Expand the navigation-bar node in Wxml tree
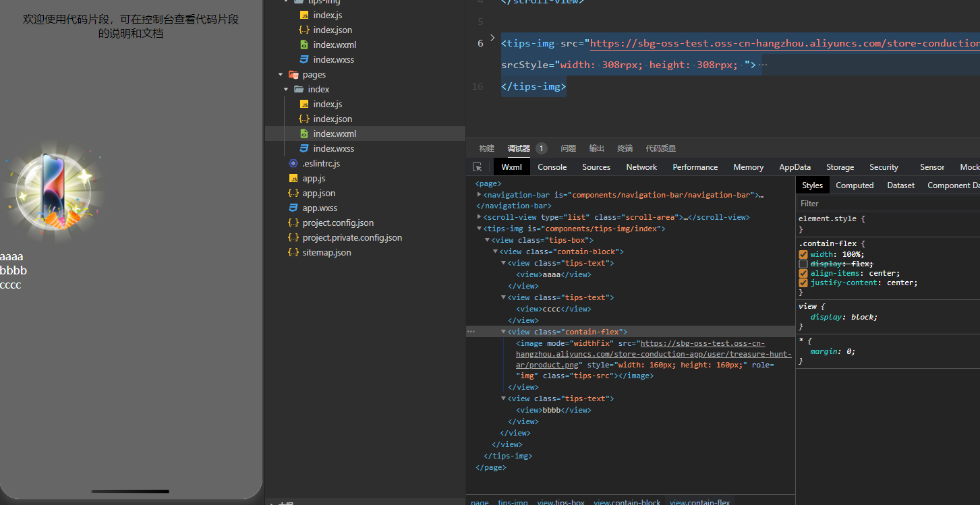The height and width of the screenshot is (505, 980). coord(479,195)
